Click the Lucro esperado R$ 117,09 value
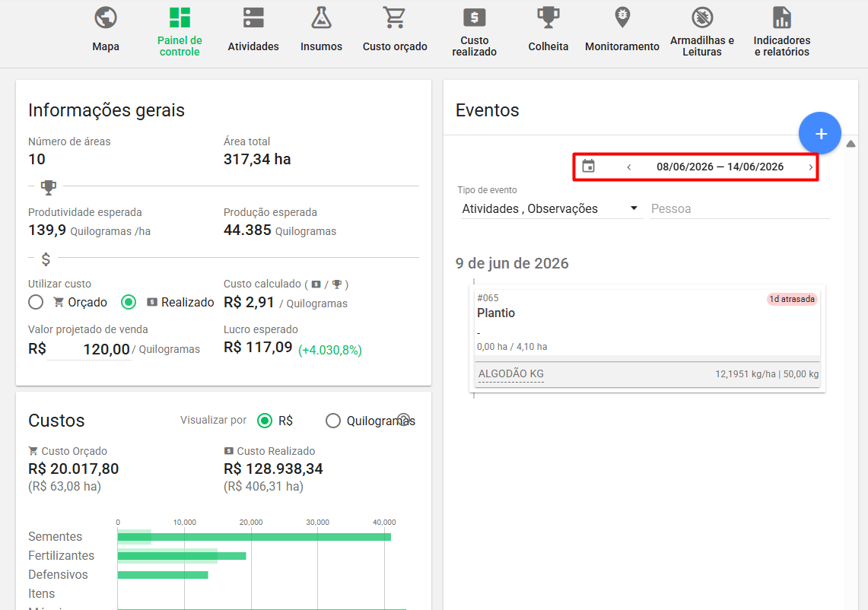 point(258,347)
